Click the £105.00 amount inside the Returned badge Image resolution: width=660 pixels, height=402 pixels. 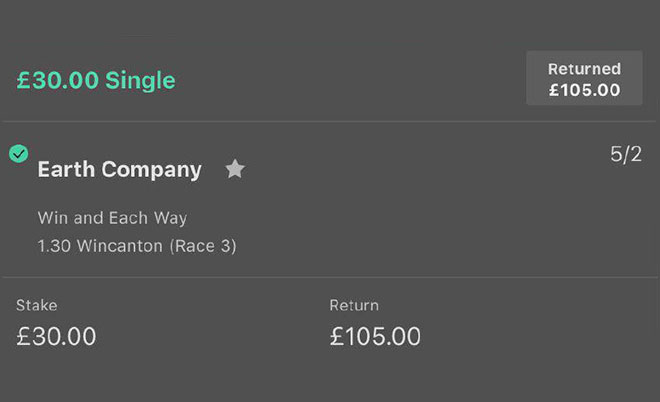pos(584,90)
